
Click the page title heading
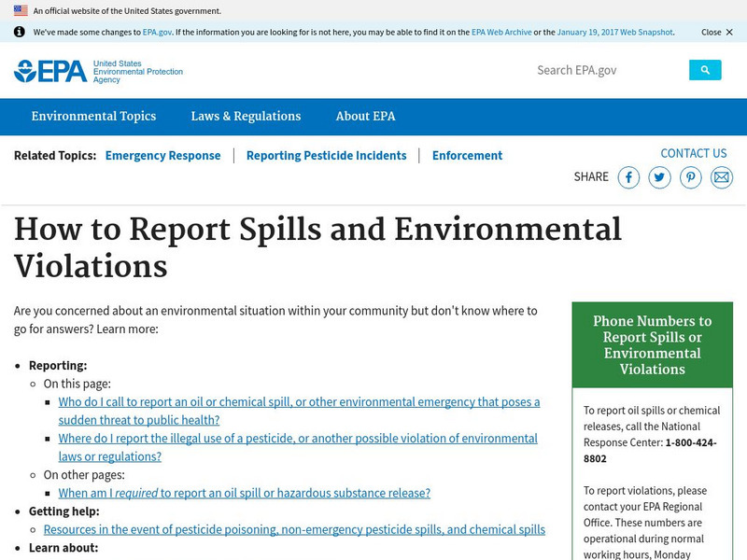[317, 247]
